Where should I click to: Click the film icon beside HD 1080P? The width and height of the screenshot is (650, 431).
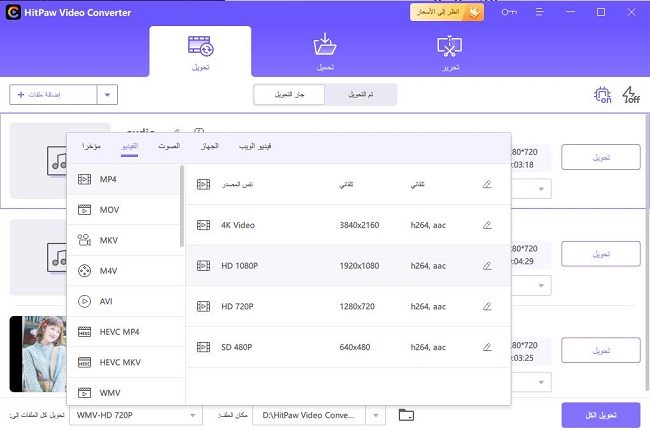click(203, 266)
